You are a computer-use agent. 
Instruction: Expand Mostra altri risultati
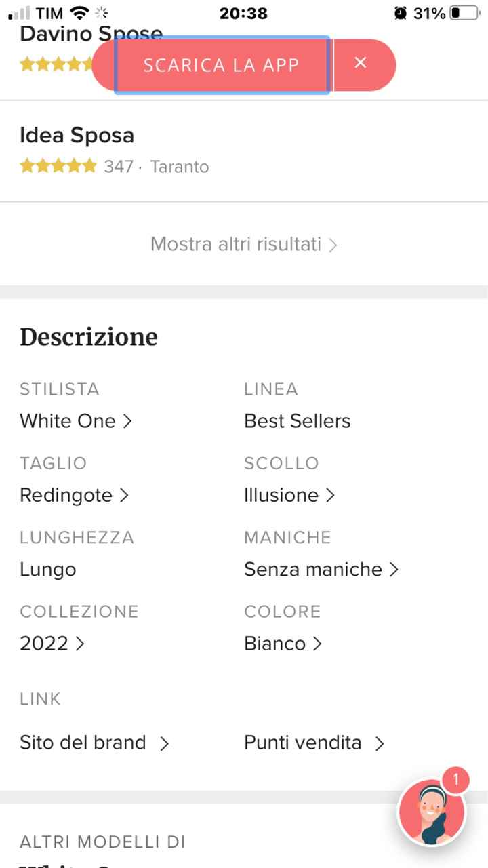(x=243, y=244)
